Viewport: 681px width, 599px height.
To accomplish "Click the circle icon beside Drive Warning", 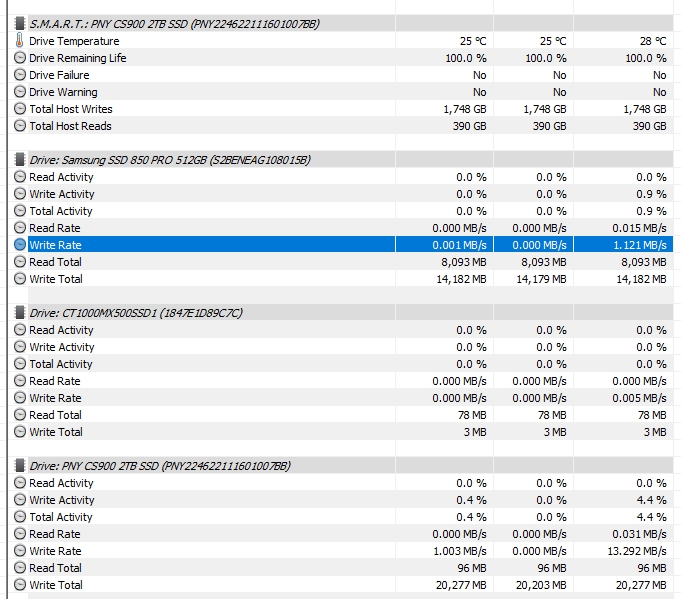I will [x=19, y=92].
